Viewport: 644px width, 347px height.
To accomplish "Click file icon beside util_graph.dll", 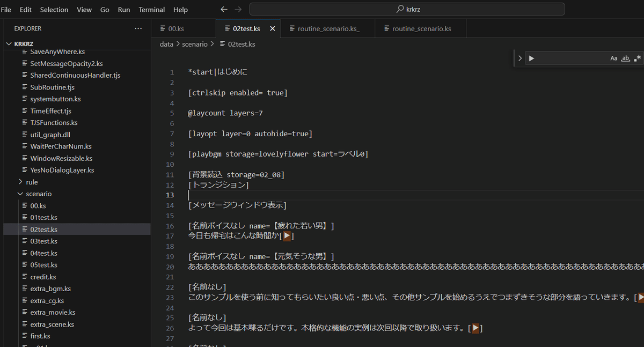I will point(25,135).
